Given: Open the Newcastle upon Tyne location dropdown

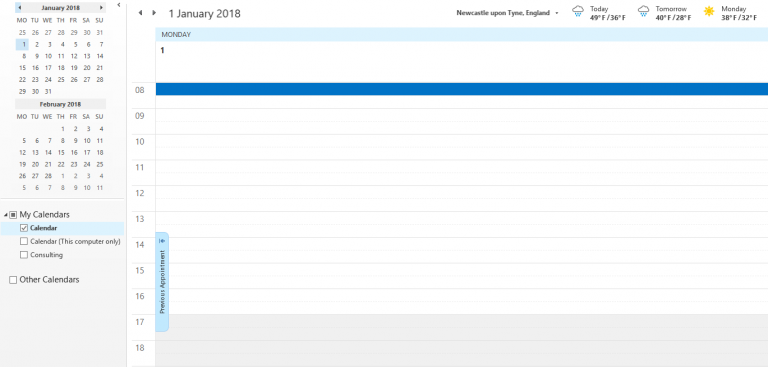Looking at the screenshot, I should [x=557, y=13].
